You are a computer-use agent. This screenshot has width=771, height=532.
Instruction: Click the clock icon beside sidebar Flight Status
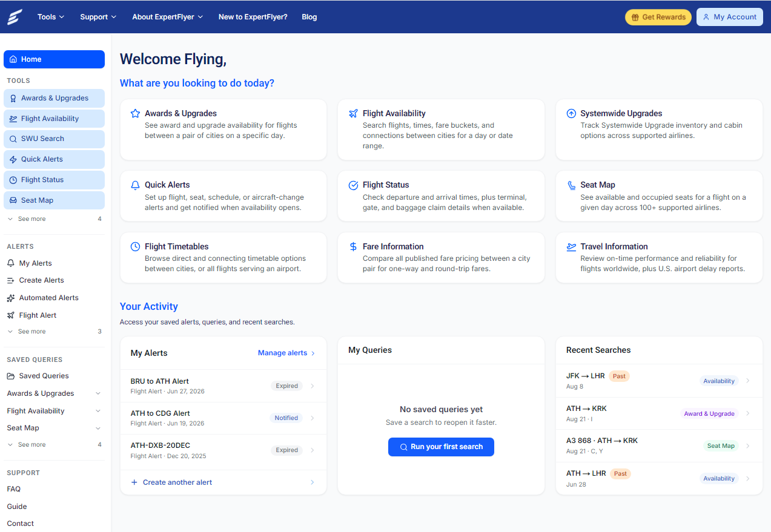pos(13,180)
